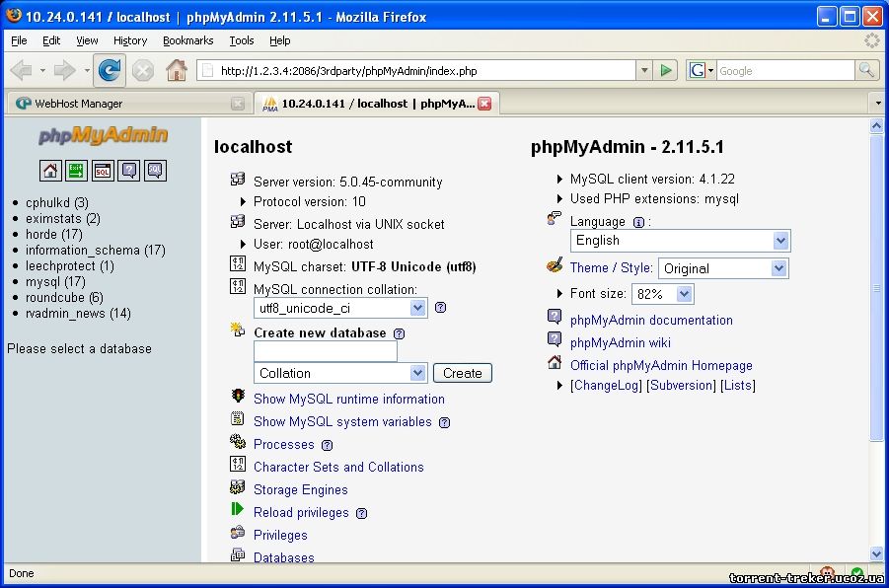Open the Collation dropdown for new database
Screen dimensions: 889x588
(x=340, y=373)
